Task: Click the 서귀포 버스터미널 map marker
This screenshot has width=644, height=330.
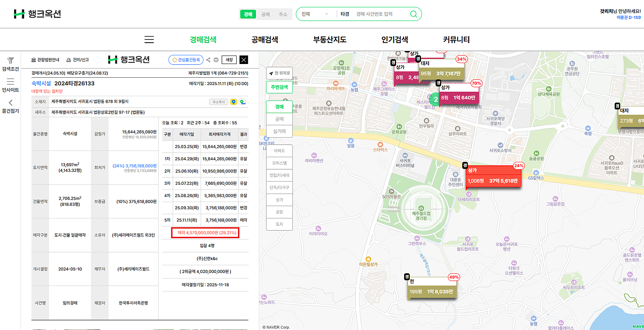Action: click(x=405, y=155)
